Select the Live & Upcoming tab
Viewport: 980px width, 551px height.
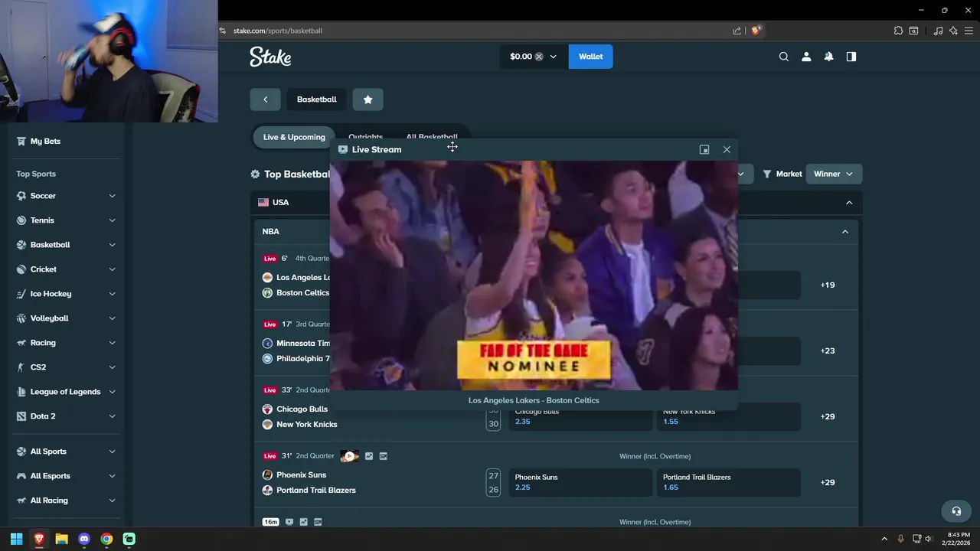(x=294, y=137)
